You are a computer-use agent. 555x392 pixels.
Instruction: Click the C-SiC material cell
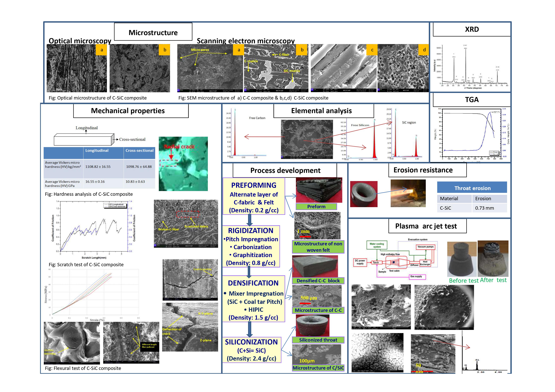(x=454, y=208)
